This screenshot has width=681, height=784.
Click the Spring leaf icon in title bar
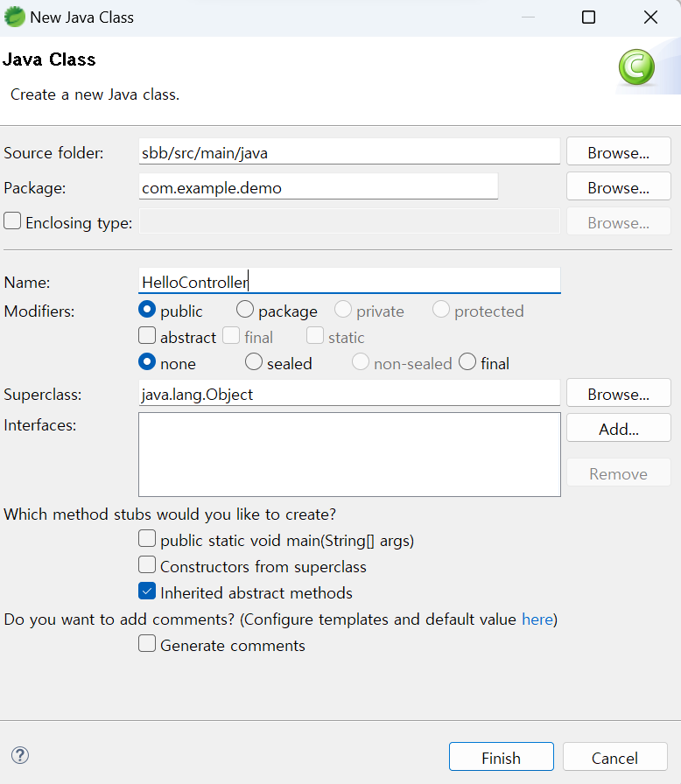point(14,17)
